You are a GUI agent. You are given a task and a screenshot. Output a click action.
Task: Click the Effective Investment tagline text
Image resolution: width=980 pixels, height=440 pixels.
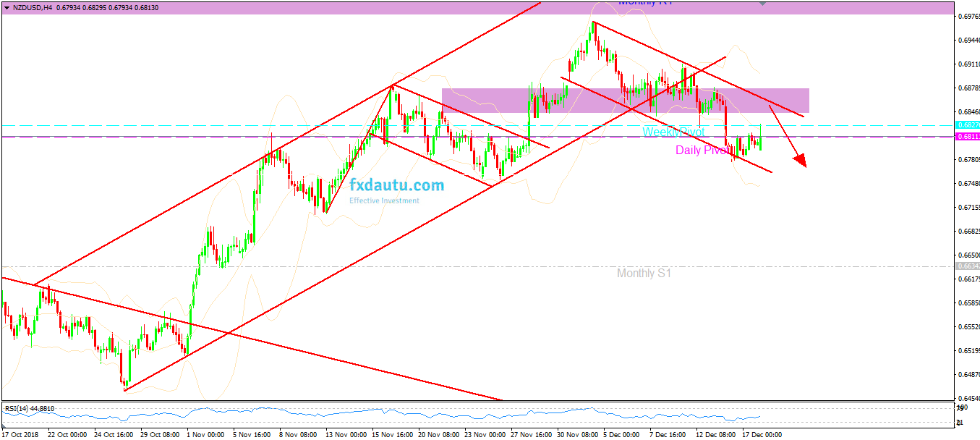(384, 200)
